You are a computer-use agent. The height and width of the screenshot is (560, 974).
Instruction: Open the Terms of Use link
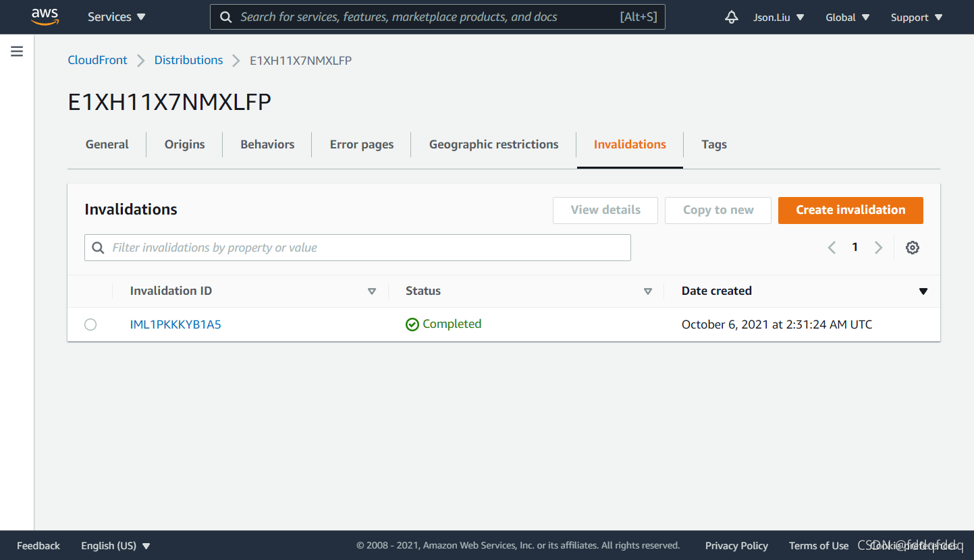819,546
